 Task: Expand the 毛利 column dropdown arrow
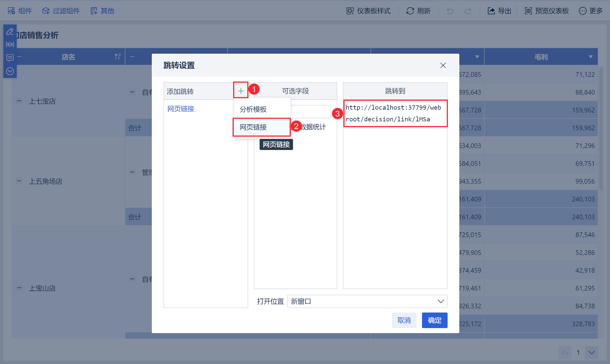[x=591, y=57]
